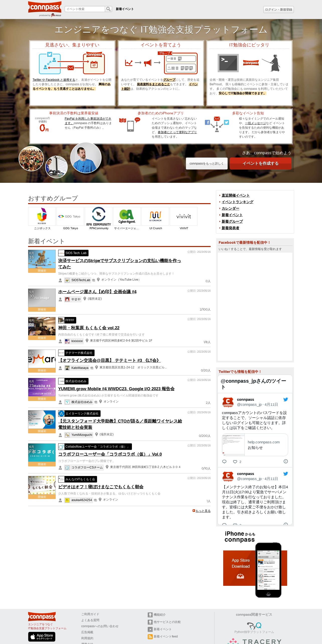
Task: Click the No Image event thumbnail
Action: click(42, 298)
